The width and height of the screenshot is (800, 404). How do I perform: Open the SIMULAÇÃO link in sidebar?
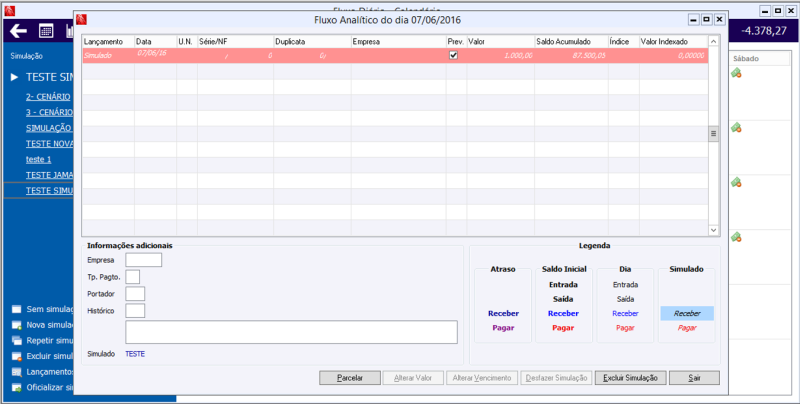pyautogui.click(x=49, y=128)
